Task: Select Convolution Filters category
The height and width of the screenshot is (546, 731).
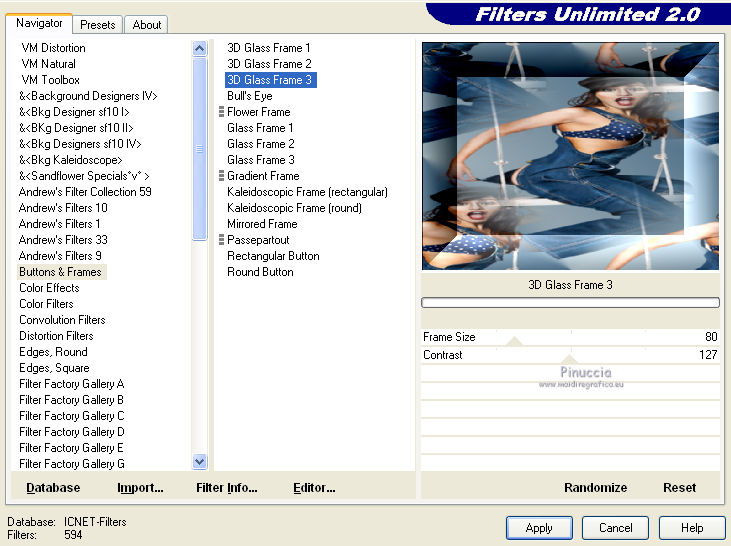Action: [62, 320]
